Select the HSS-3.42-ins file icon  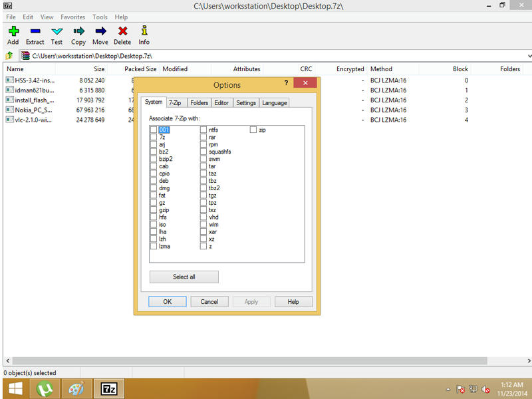[9, 80]
